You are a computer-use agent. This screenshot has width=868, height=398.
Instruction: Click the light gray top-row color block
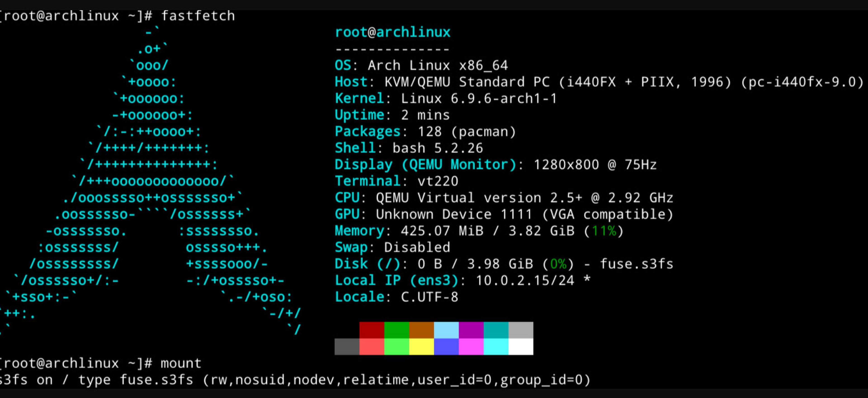pyautogui.click(x=521, y=330)
